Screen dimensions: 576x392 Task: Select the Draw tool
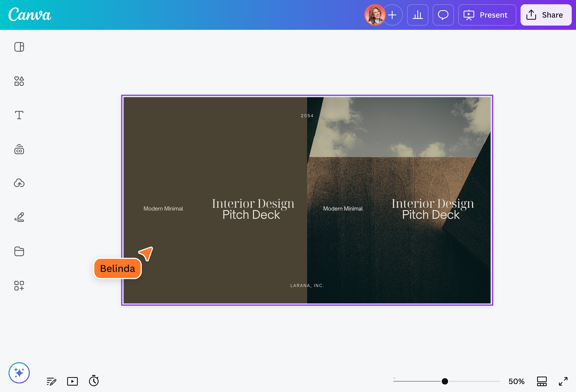click(19, 217)
